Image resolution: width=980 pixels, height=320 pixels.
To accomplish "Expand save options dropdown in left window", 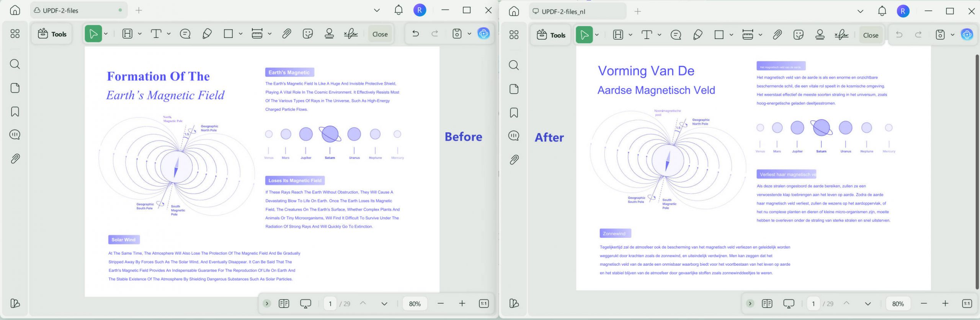I will coord(469,34).
